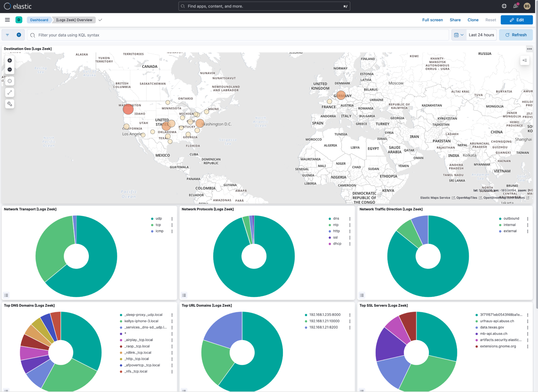The height and width of the screenshot is (392, 538).
Task: Open options for tcp legend item
Action: pyautogui.click(x=172, y=225)
